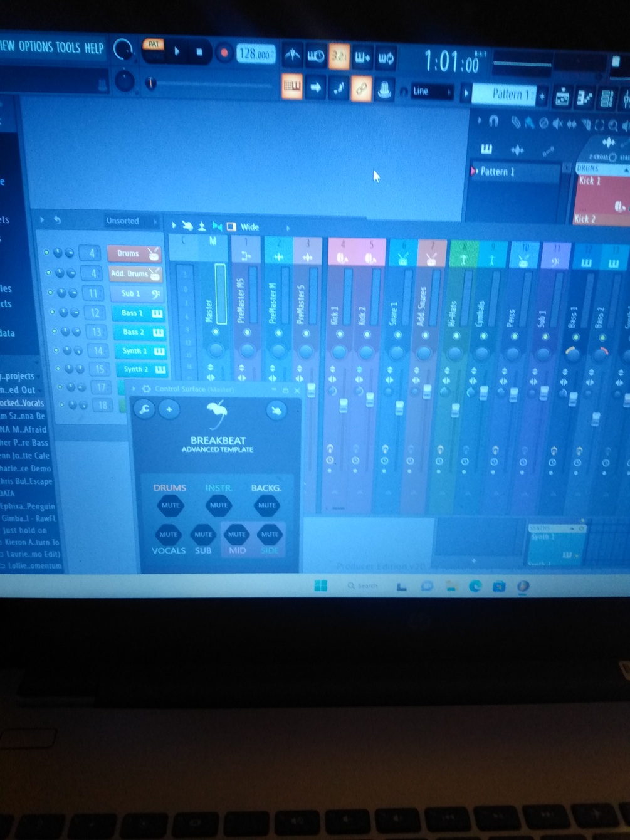The height and width of the screenshot is (840, 630).
Task: Select Pattern 1 in the picker list
Action: 514,172
